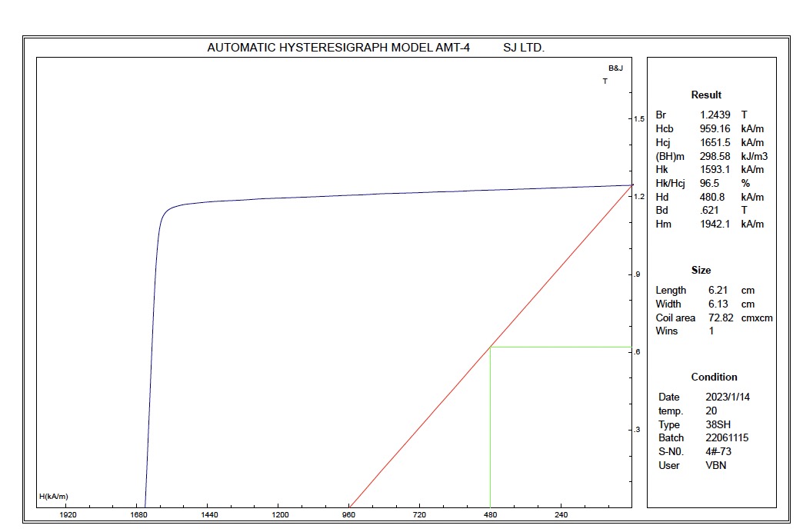Click the 1440 tick on H axis
This screenshot has width=803, height=532.
(x=209, y=514)
